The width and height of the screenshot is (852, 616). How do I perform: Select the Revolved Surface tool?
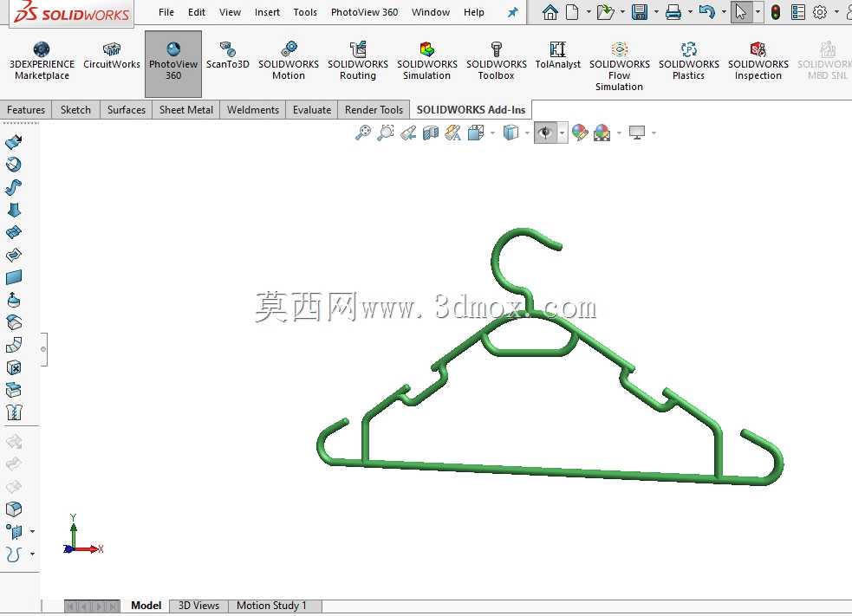click(x=14, y=165)
